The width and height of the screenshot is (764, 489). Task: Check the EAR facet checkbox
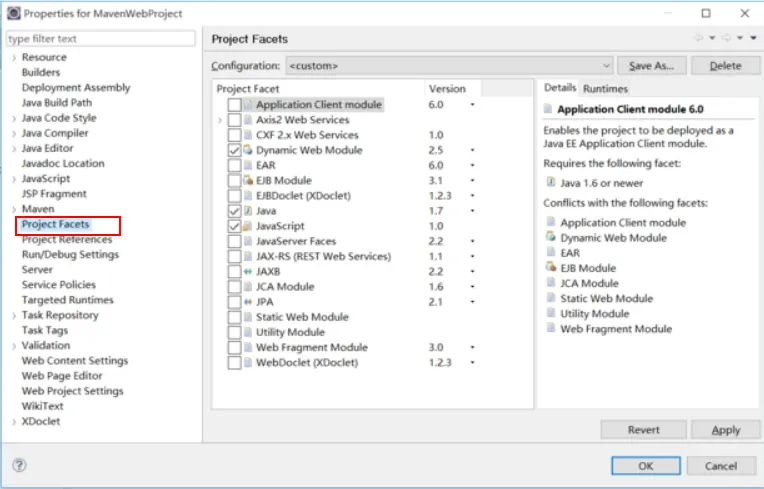coord(234,165)
